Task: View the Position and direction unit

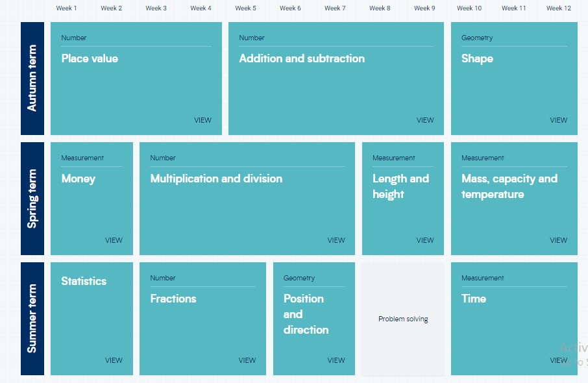Action: point(336,360)
